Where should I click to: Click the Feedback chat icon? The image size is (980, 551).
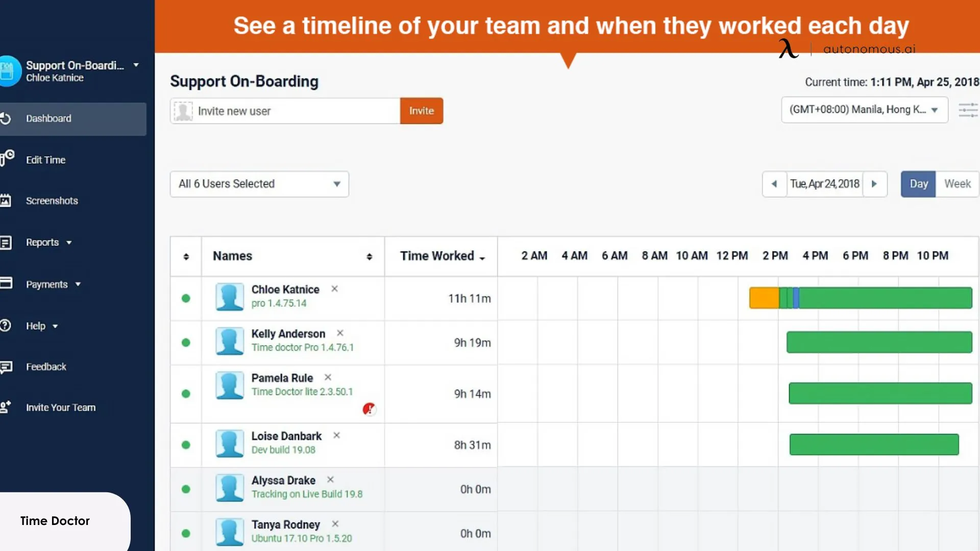coord(6,367)
